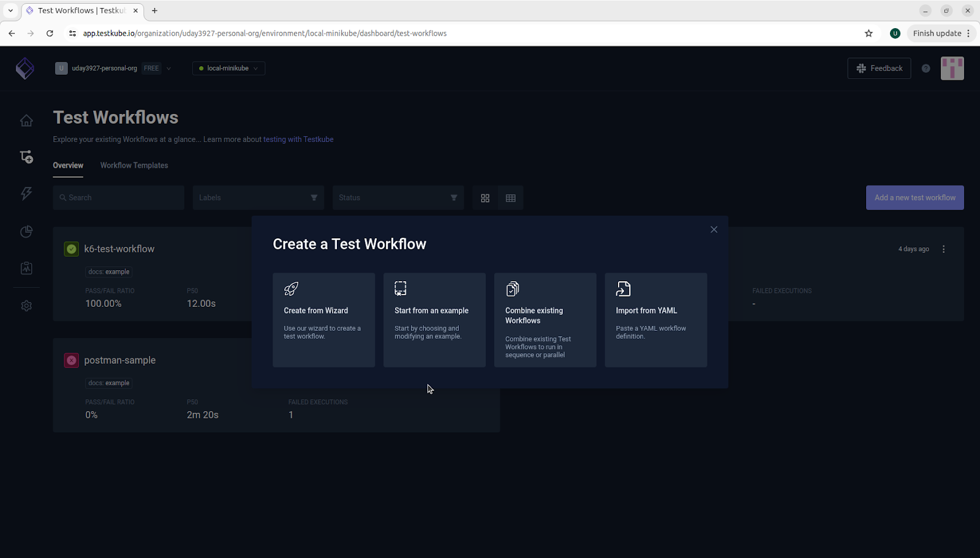This screenshot has width=980, height=558.
Task: Click the 0% pass/fail ratio value
Action: click(x=91, y=415)
